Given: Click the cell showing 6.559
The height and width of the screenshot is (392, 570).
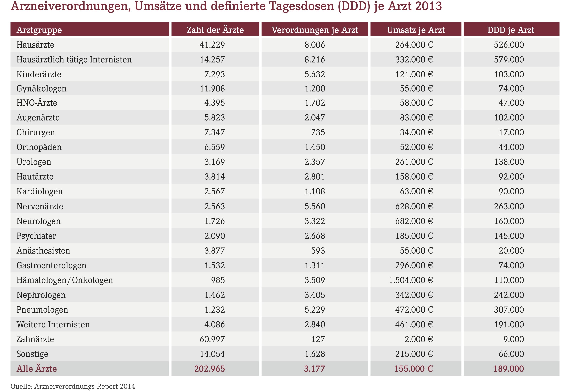Looking at the screenshot, I should pyautogui.click(x=214, y=147).
